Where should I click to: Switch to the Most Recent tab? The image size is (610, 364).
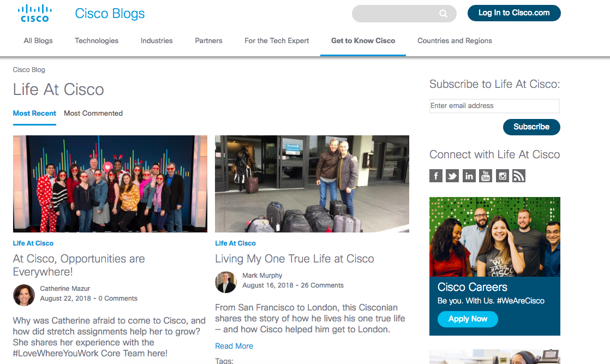pyautogui.click(x=34, y=114)
